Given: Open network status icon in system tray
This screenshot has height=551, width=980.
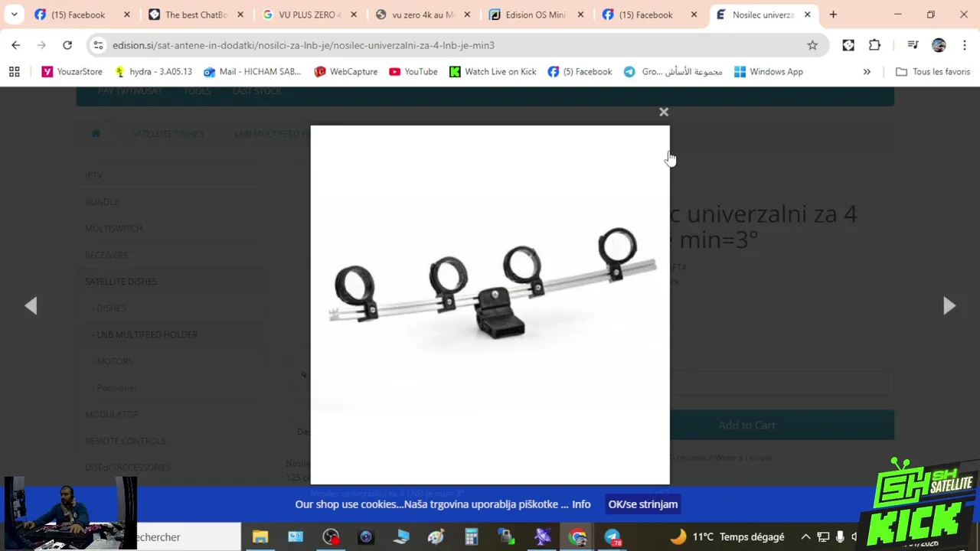Looking at the screenshot, I should pos(823,537).
